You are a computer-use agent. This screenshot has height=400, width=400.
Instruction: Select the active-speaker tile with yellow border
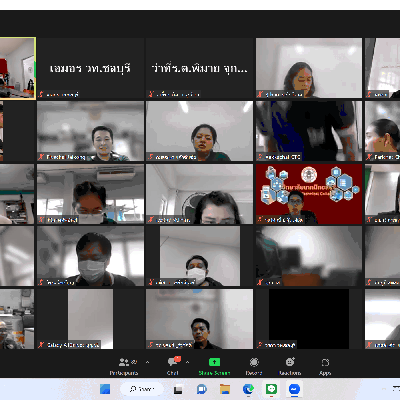coord(18,68)
